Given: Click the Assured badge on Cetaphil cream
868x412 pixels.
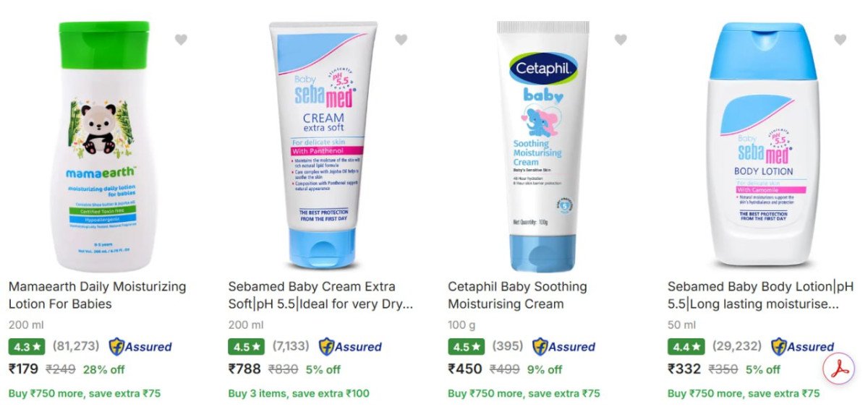Looking at the screenshot, I should coord(563,347).
